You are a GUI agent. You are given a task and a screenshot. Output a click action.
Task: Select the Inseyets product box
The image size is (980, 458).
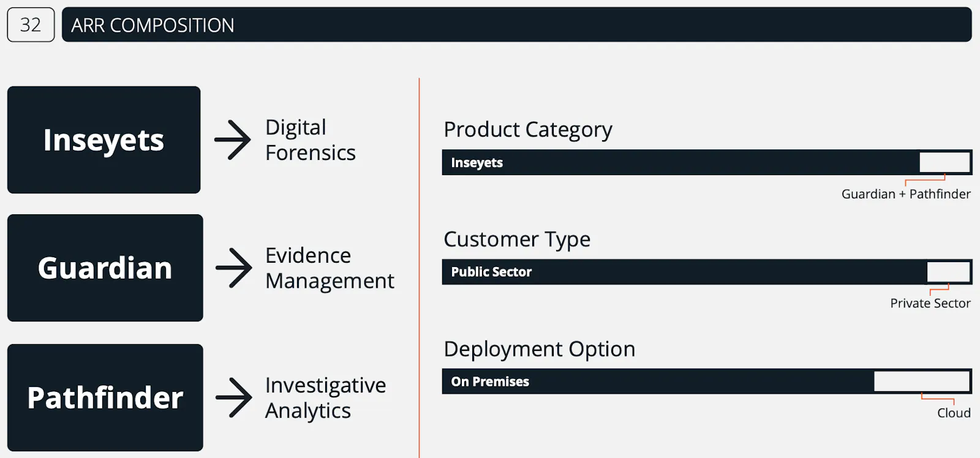tap(104, 140)
